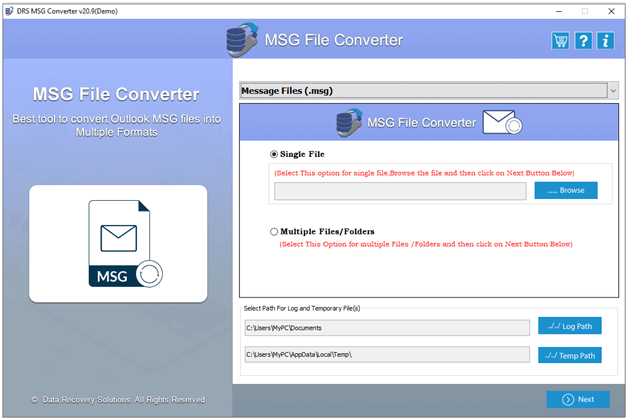Screen dimensions: 628x420
Task: Click the Next button
Action: [x=578, y=400]
